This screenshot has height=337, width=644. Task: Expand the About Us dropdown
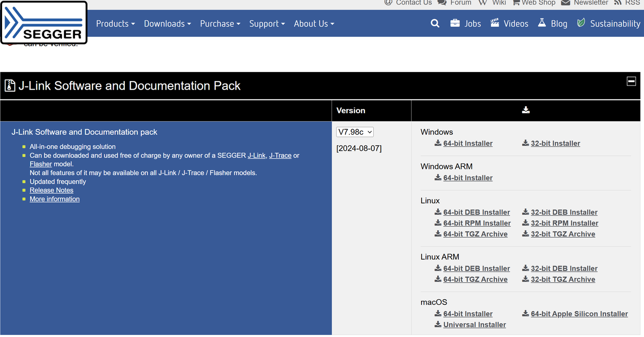[313, 24]
